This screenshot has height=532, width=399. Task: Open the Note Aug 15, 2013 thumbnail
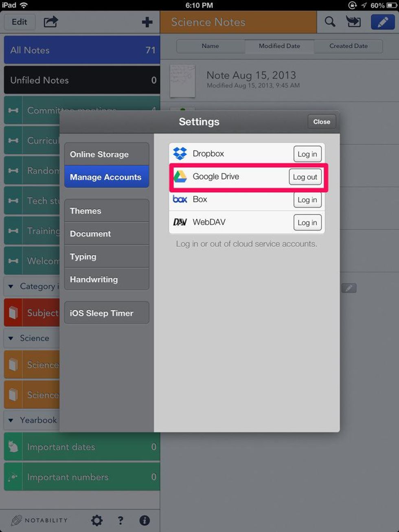click(182, 81)
